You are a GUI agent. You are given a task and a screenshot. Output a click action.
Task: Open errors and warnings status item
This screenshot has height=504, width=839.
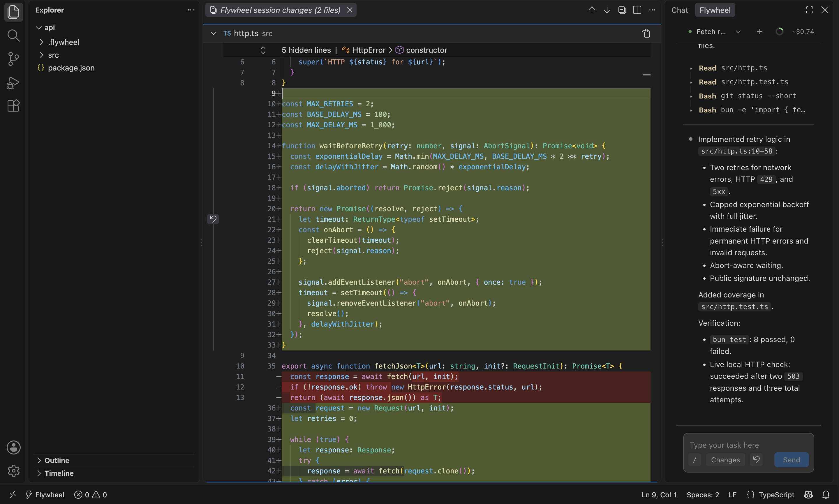click(90, 494)
